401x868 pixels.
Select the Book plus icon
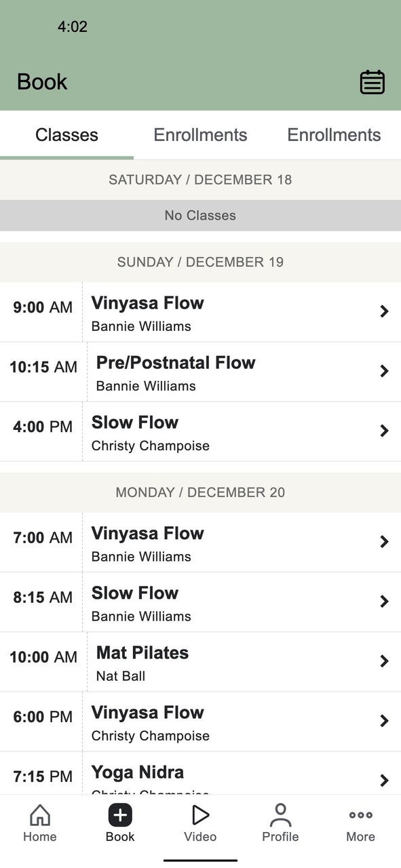(119, 816)
